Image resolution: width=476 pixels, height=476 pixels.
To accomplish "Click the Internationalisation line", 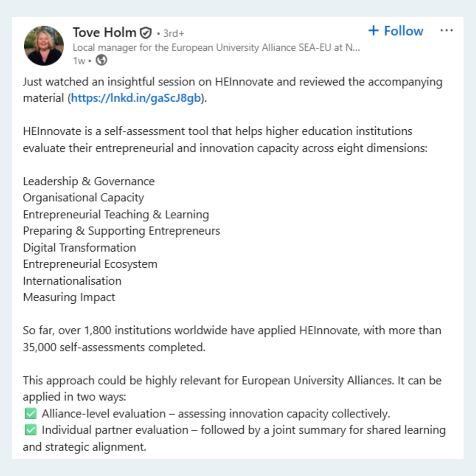I will (72, 281).
